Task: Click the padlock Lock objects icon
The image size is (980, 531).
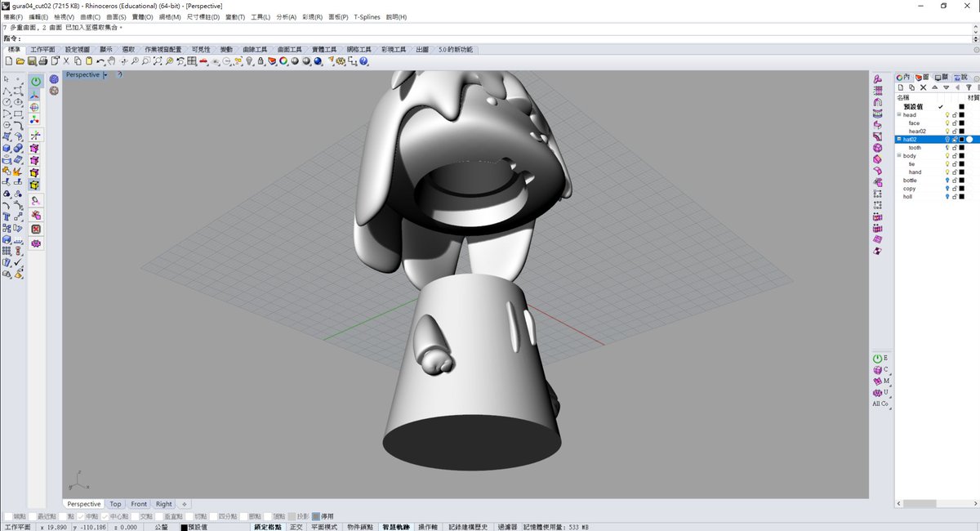Action: (x=261, y=61)
